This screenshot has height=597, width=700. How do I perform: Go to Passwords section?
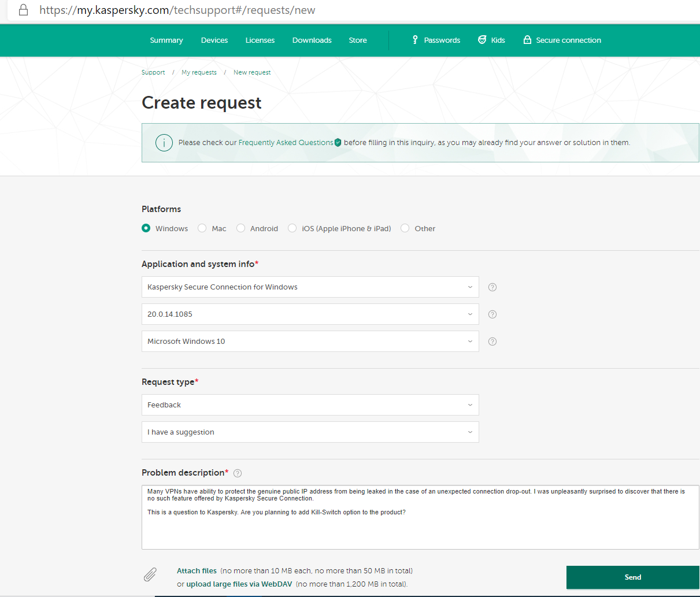click(442, 40)
